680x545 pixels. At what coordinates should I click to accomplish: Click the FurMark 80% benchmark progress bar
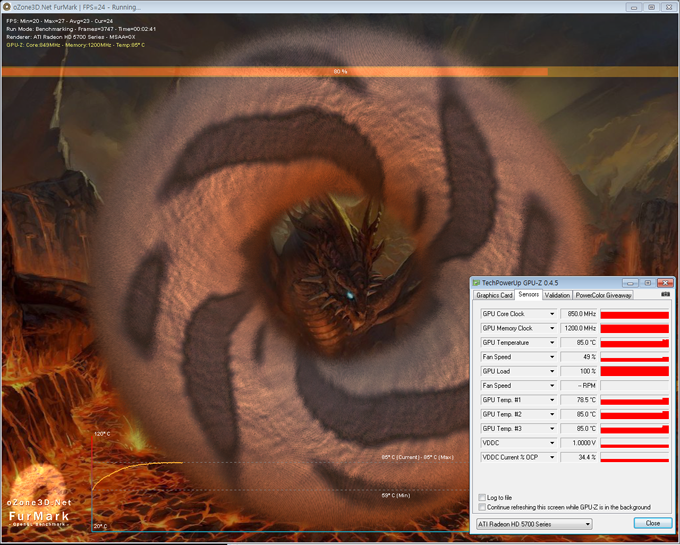[x=340, y=72]
